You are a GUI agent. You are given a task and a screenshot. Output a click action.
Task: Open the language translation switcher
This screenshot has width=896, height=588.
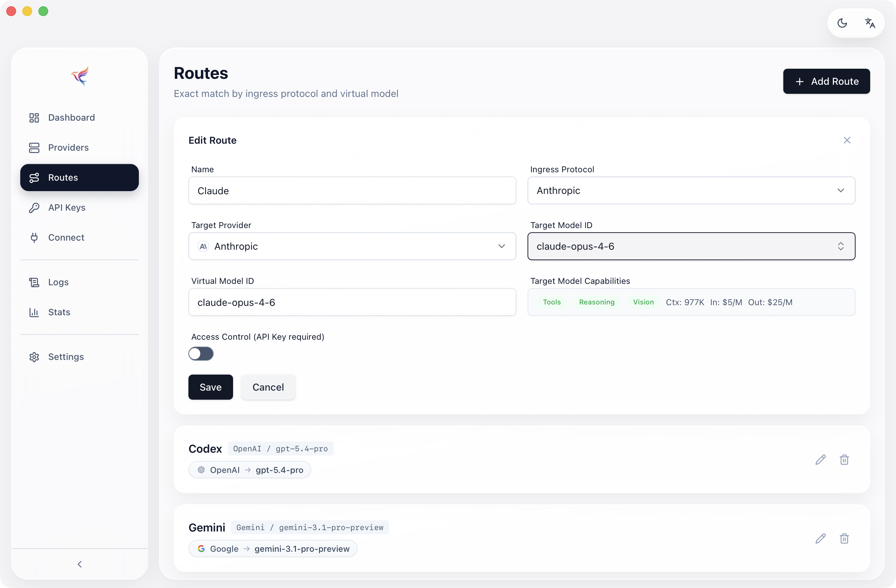pos(869,23)
